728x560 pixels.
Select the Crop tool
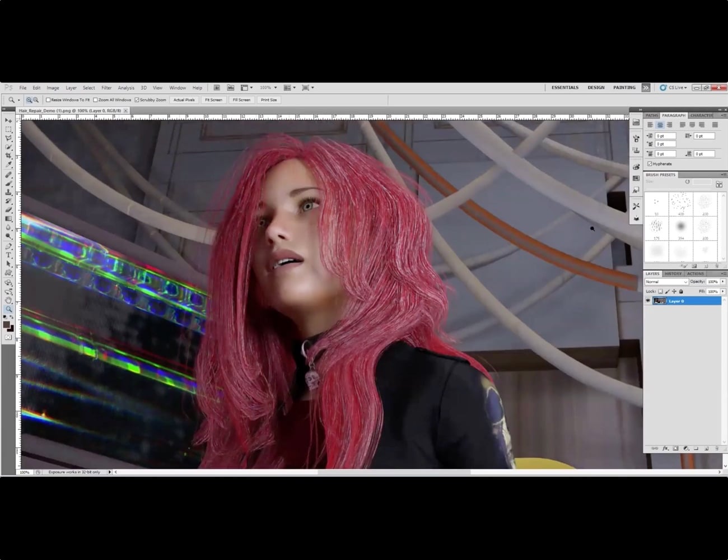8,156
